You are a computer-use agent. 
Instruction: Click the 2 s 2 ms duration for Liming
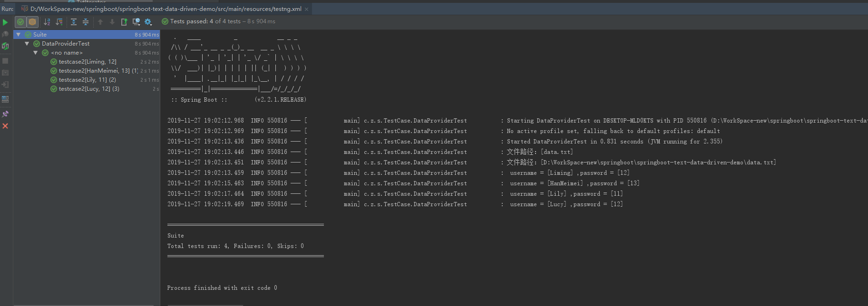pos(149,62)
